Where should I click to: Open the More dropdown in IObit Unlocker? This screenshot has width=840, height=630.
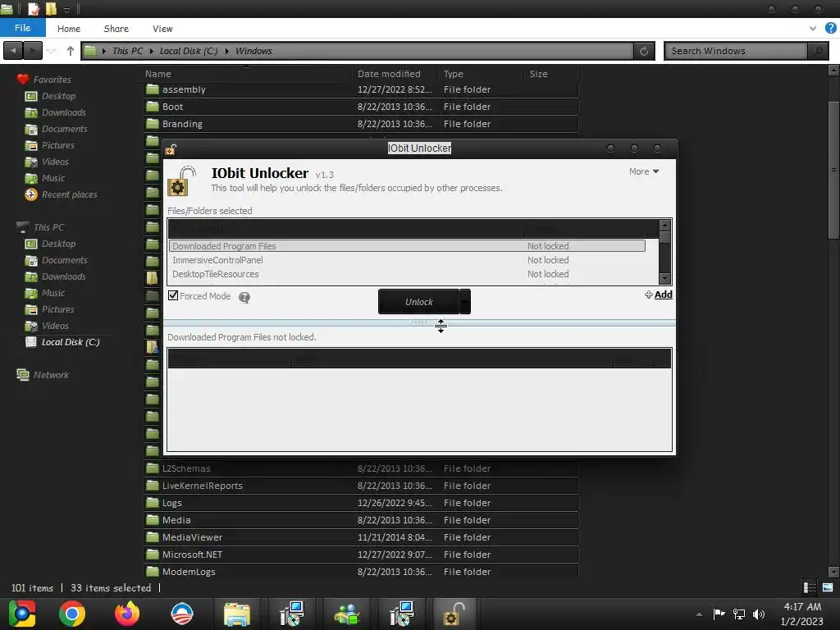[x=644, y=171]
